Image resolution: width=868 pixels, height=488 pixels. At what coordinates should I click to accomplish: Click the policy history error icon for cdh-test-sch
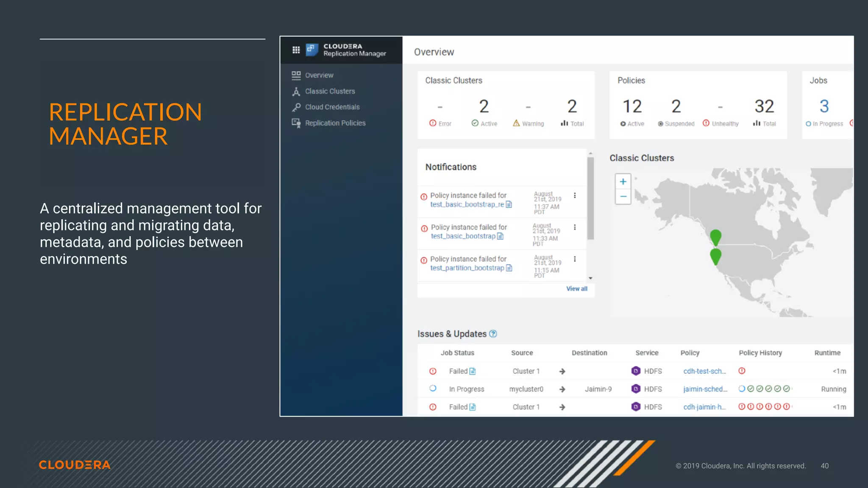tap(742, 371)
